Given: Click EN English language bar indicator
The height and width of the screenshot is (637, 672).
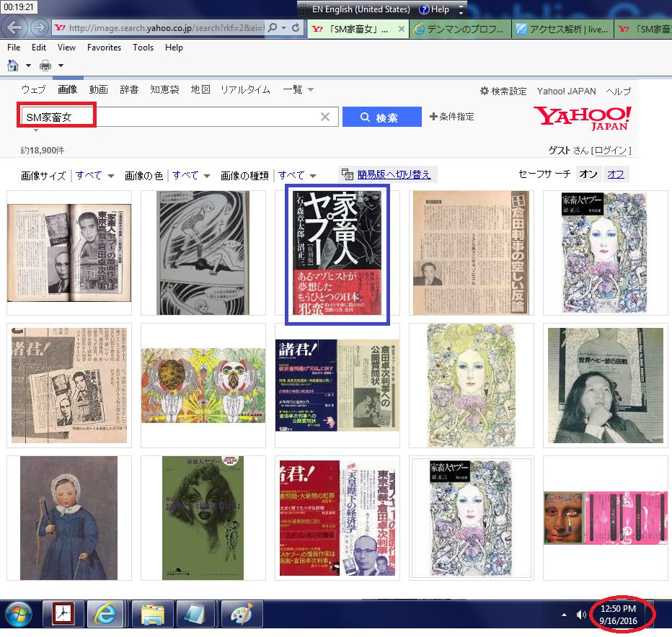Looking at the screenshot, I should (x=361, y=9).
